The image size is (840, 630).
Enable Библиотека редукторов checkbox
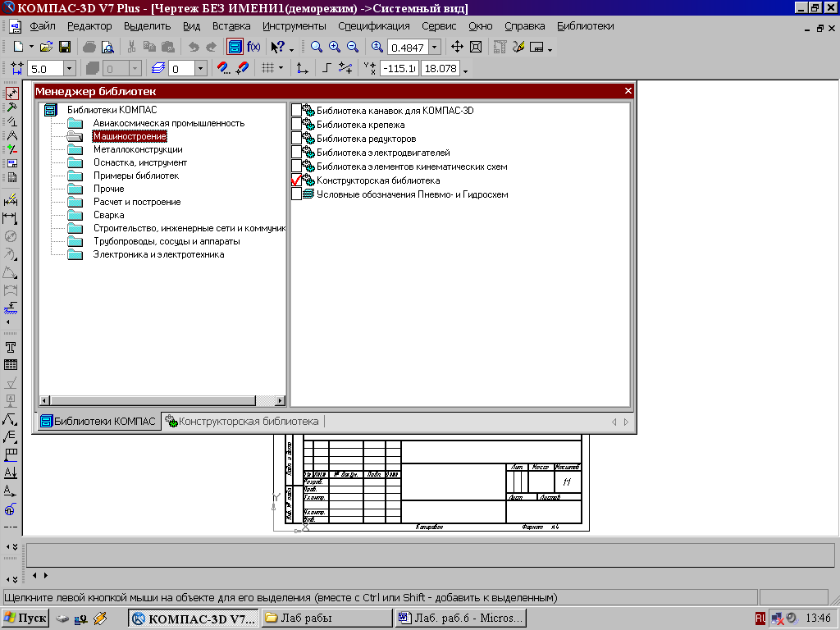296,138
